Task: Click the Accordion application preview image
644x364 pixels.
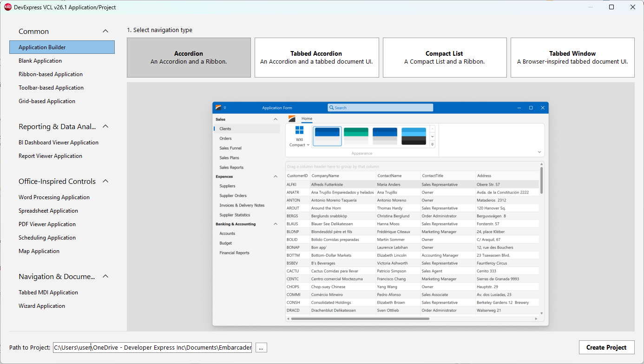Action: pyautogui.click(x=381, y=214)
